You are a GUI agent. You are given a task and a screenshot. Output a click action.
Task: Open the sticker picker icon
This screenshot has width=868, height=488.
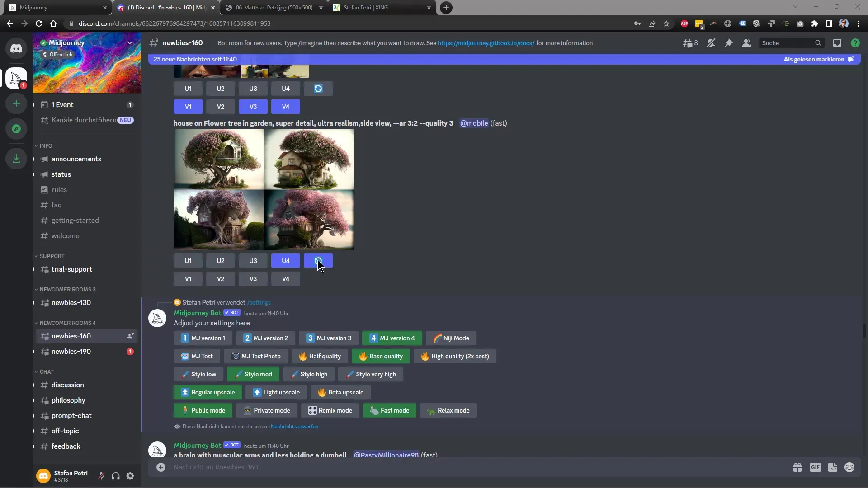coord(833,467)
